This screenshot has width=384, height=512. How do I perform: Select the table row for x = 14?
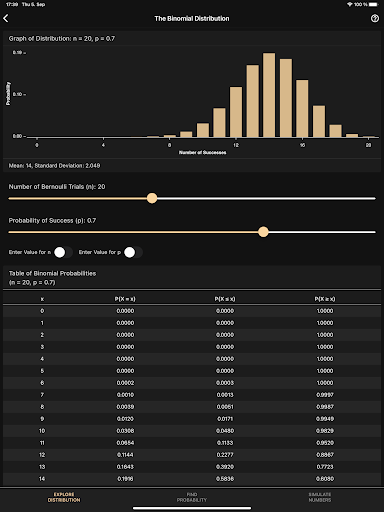(x=192, y=479)
